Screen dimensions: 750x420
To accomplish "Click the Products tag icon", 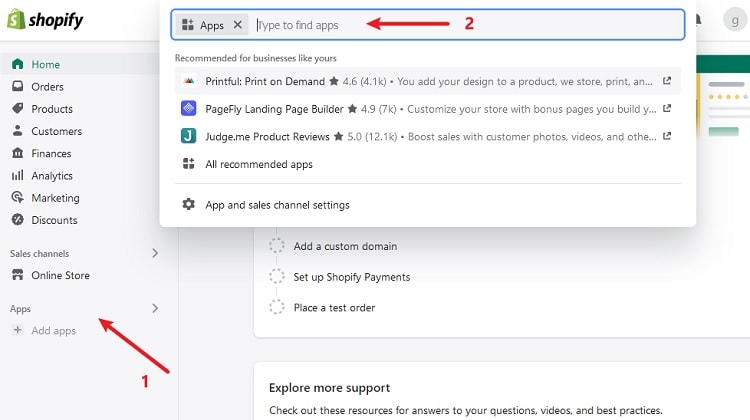I will click(18, 108).
